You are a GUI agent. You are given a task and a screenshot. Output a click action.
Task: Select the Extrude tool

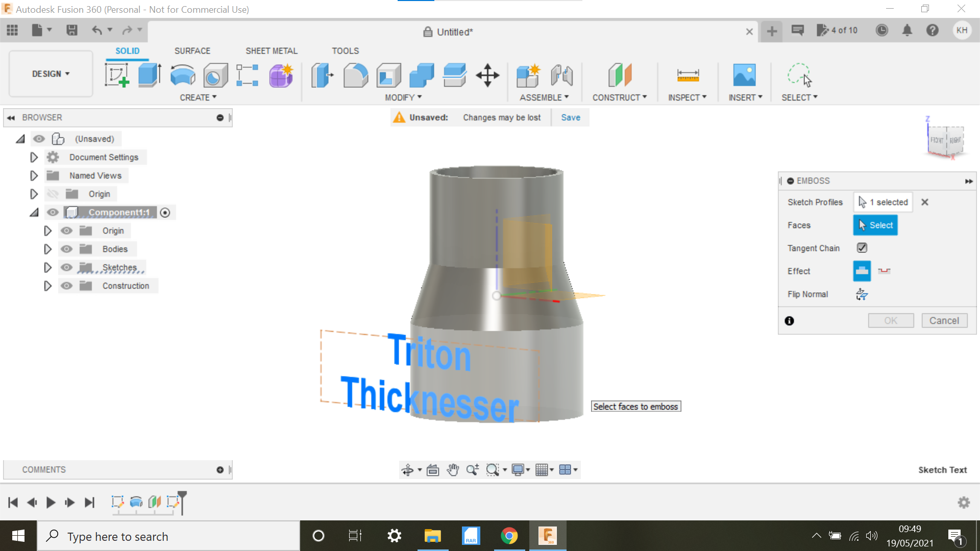point(150,76)
